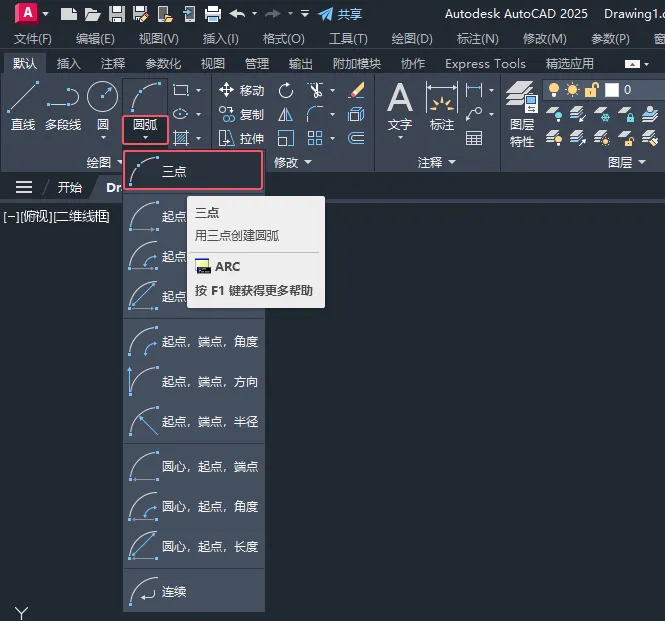Click the print icon in quick access toolbar
Screen dimensions: 665x621
(212, 14)
